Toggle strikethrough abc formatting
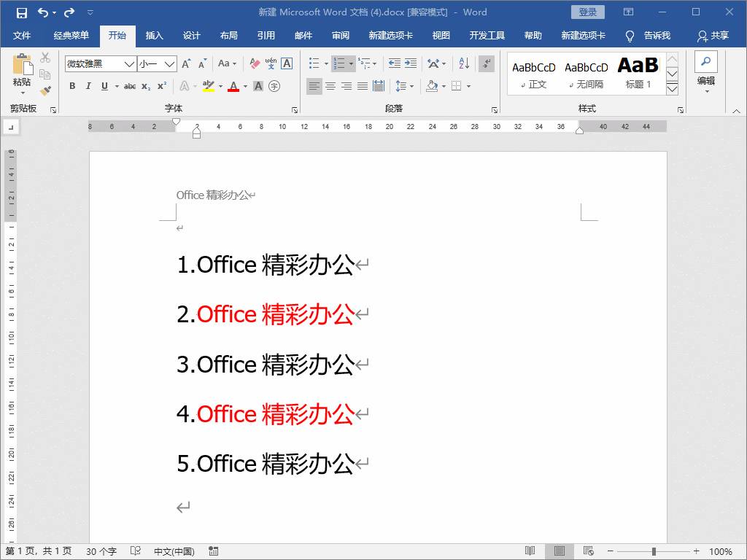 pyautogui.click(x=130, y=86)
